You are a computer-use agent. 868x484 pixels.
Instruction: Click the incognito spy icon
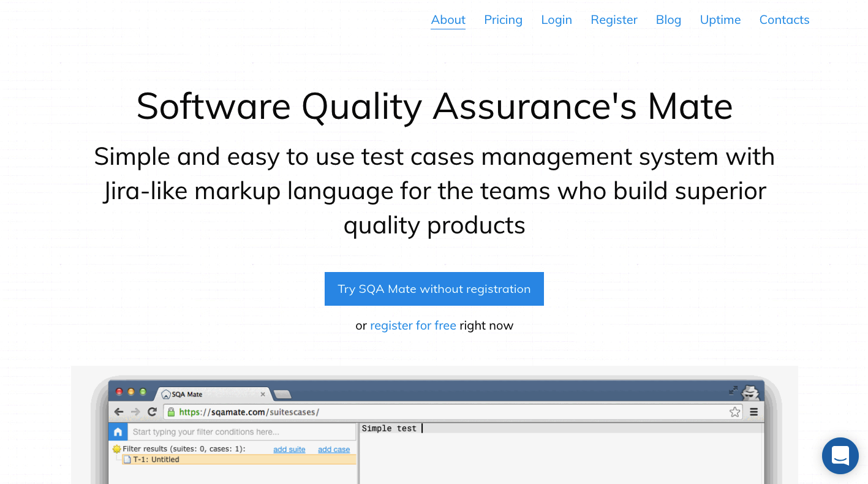[750, 392]
